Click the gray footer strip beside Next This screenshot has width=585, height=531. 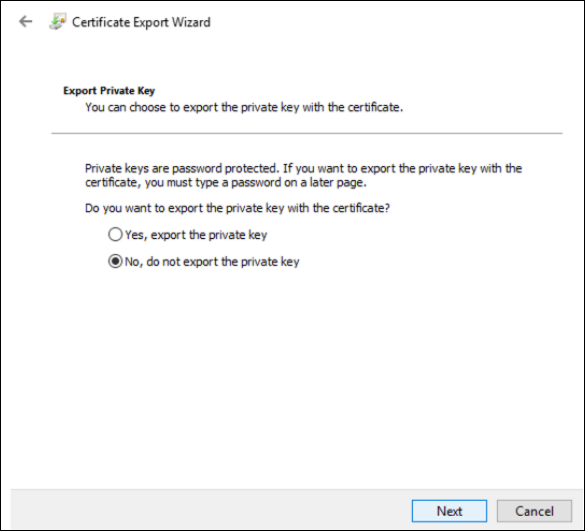coord(211,510)
